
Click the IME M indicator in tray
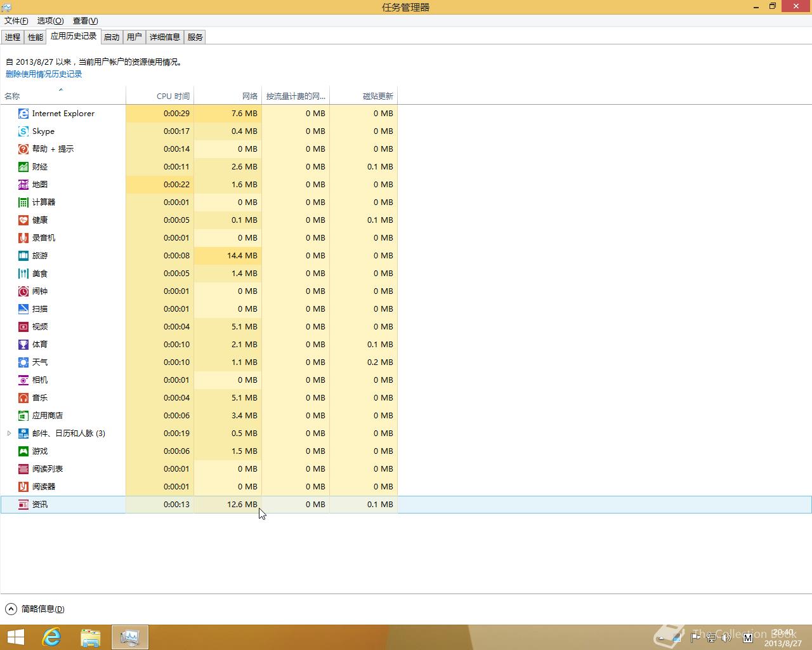coord(747,637)
